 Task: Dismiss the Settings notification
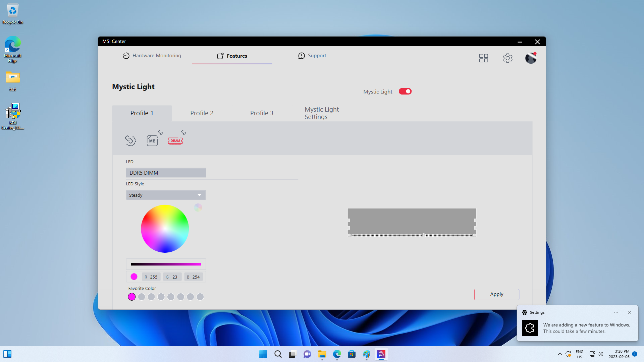630,312
